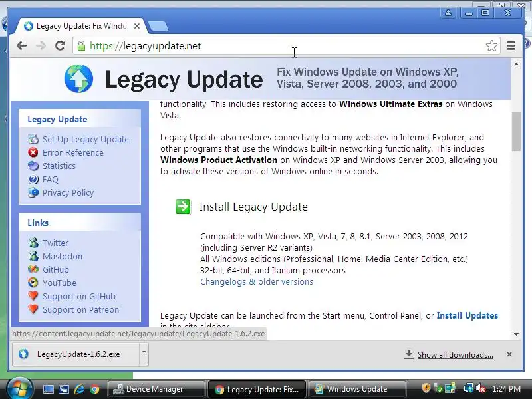Switch to Windows Update on the taskbar

pos(357,389)
